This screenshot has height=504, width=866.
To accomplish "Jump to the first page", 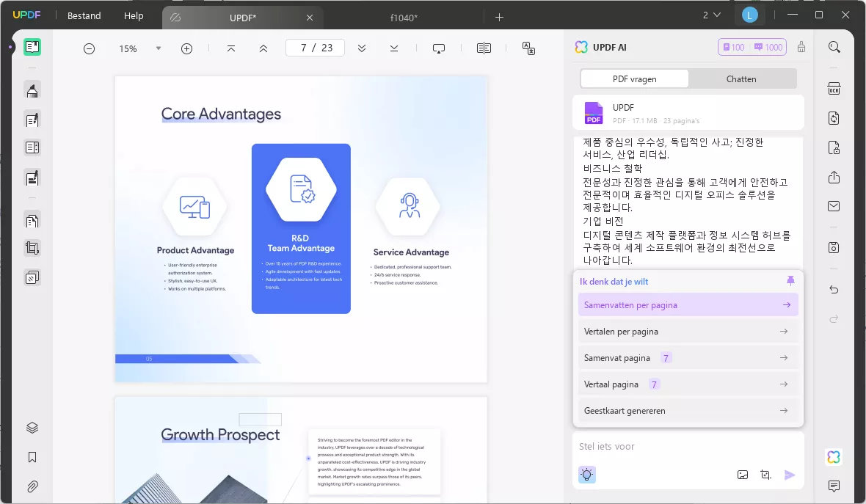I will pyautogui.click(x=231, y=48).
